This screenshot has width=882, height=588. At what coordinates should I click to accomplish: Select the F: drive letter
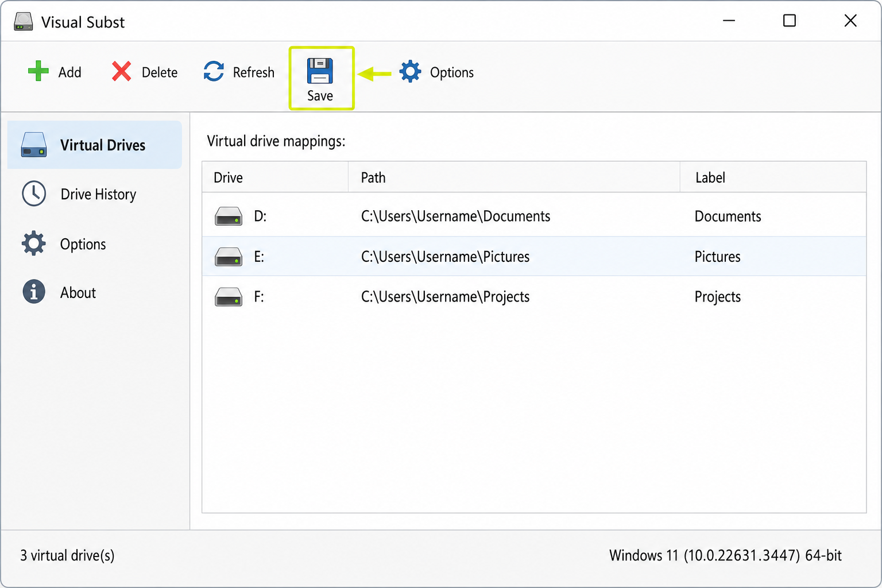click(x=259, y=297)
